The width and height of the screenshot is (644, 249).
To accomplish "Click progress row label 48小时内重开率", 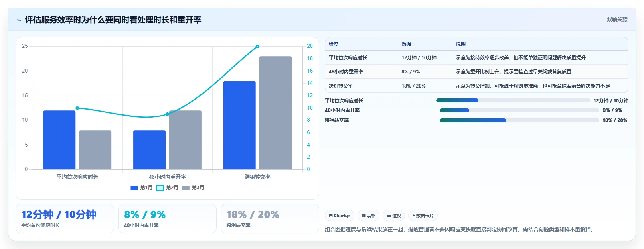I will [342, 110].
